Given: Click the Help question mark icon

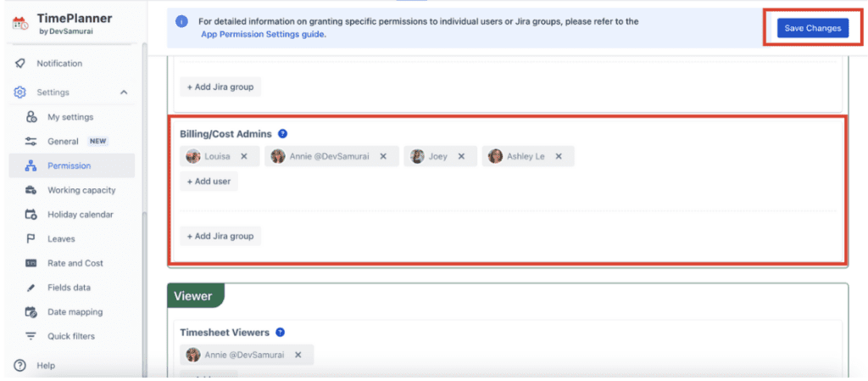Looking at the screenshot, I should point(20,366).
